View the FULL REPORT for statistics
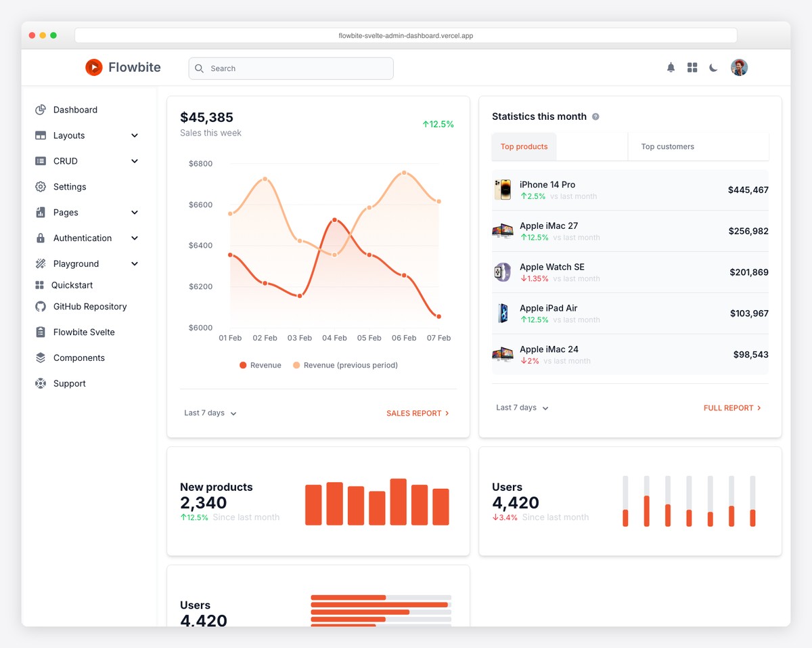Viewport: 812px width, 648px height. [732, 408]
